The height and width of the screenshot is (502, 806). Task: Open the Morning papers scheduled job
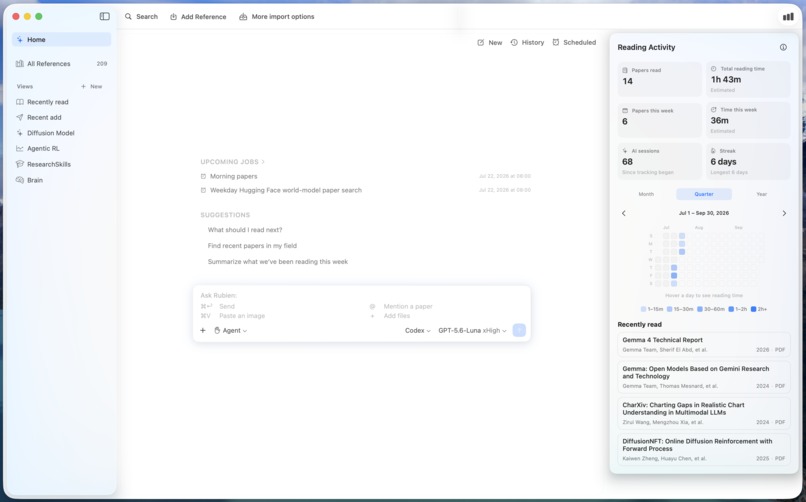[365, 176]
